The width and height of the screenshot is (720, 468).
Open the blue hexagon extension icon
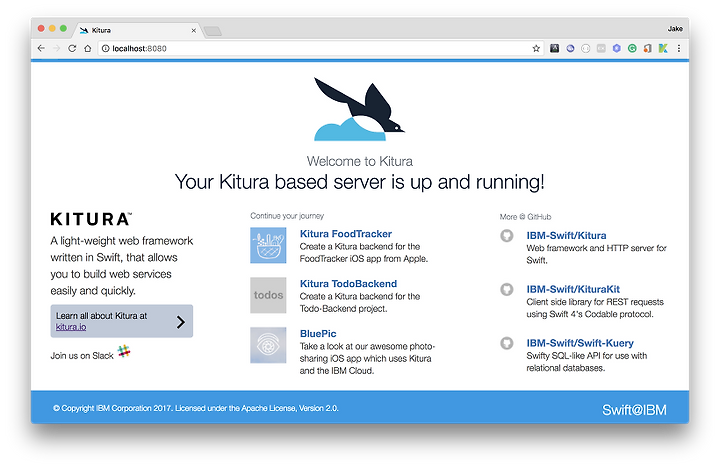(x=617, y=48)
